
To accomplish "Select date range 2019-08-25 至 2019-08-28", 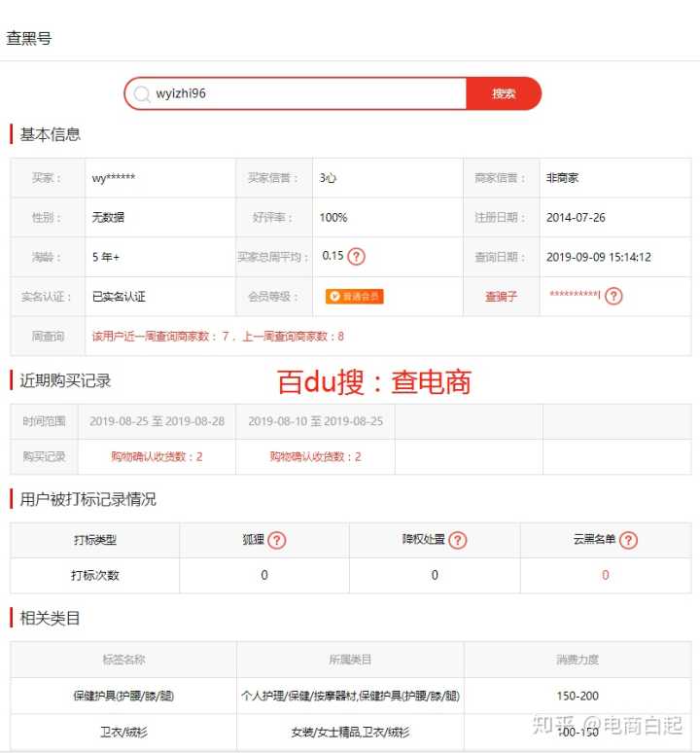I will pyautogui.click(x=157, y=421).
